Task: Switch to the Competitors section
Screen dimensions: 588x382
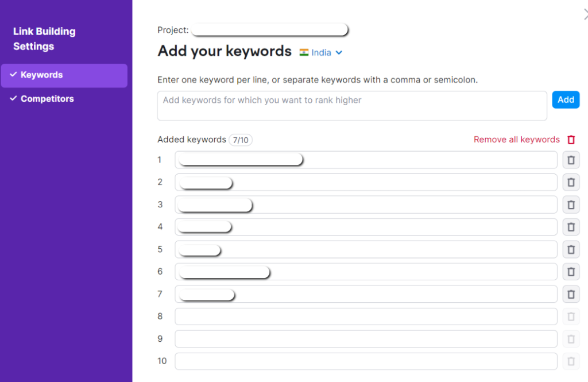Action: click(x=49, y=99)
